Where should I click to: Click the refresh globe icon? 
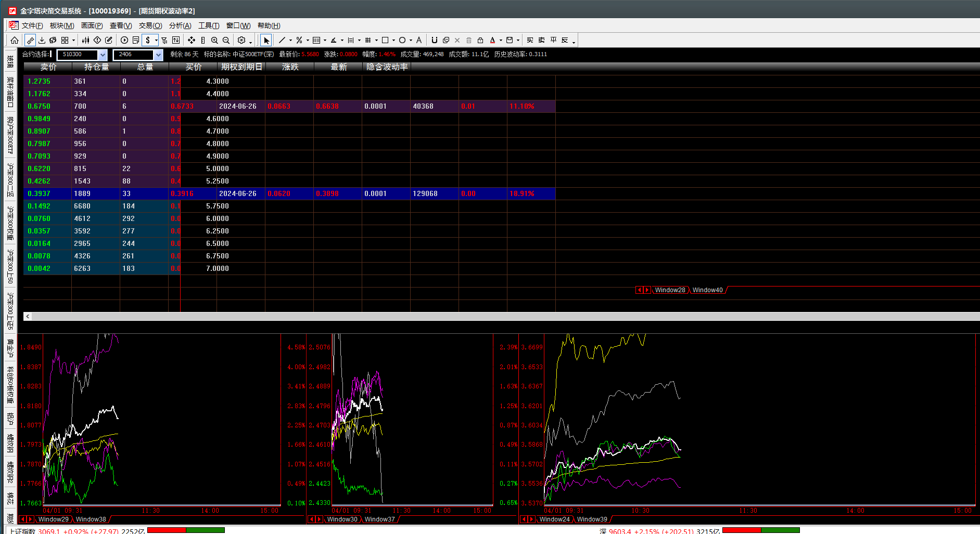pyautogui.click(x=53, y=40)
